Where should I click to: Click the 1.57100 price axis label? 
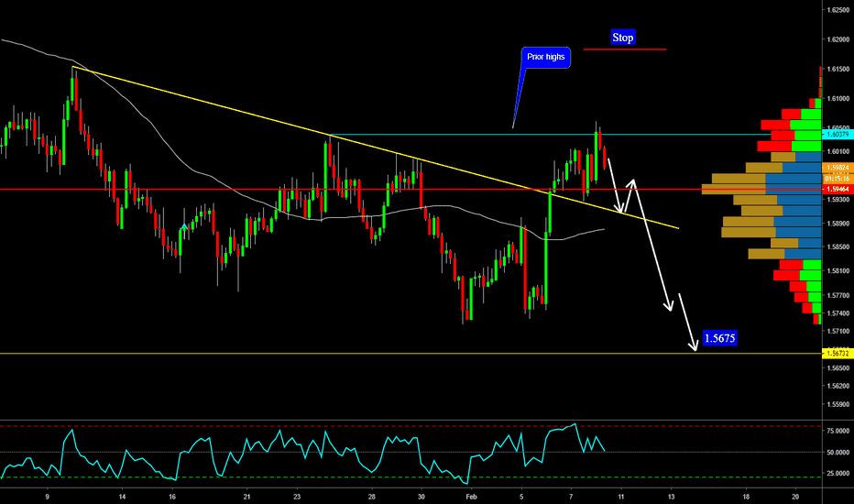(838, 331)
